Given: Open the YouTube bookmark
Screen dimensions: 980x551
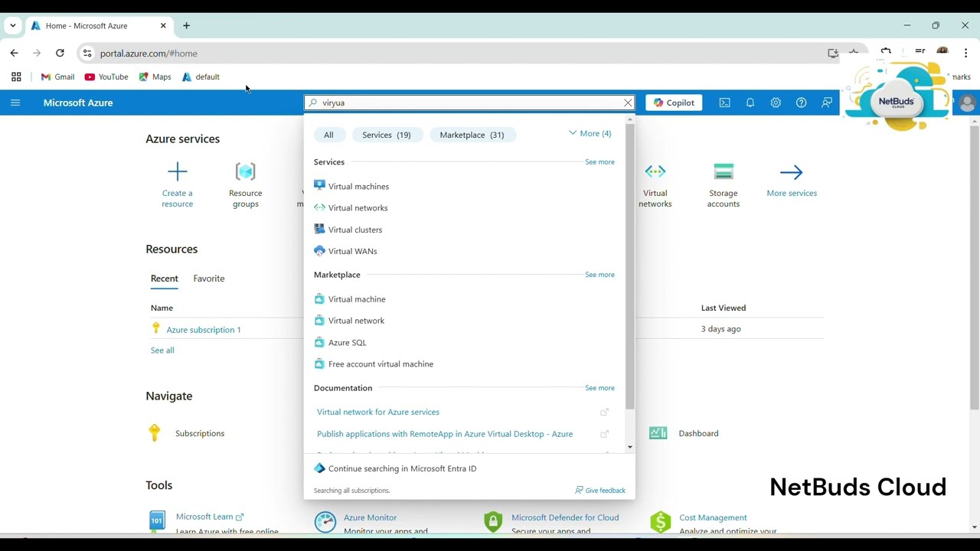Looking at the screenshot, I should (106, 77).
